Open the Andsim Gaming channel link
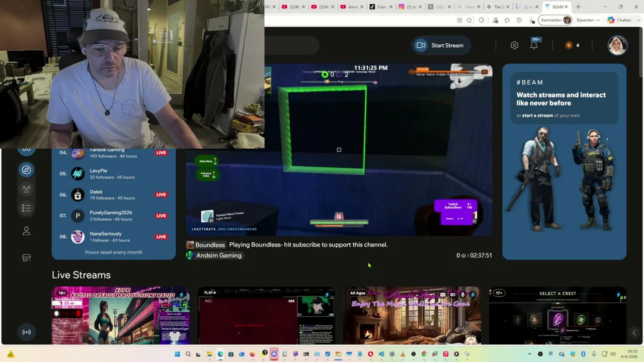 [214, 255]
